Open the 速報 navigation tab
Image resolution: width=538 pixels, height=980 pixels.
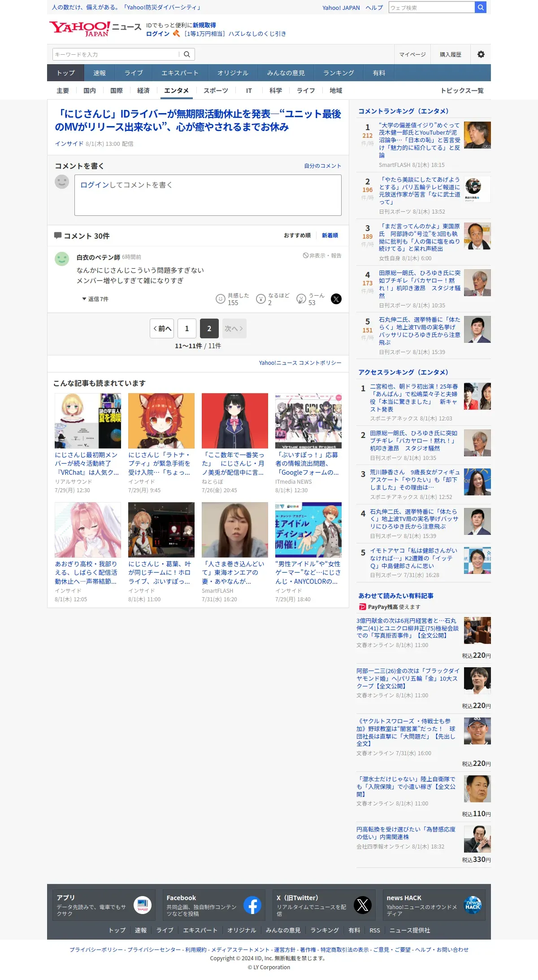(100, 73)
